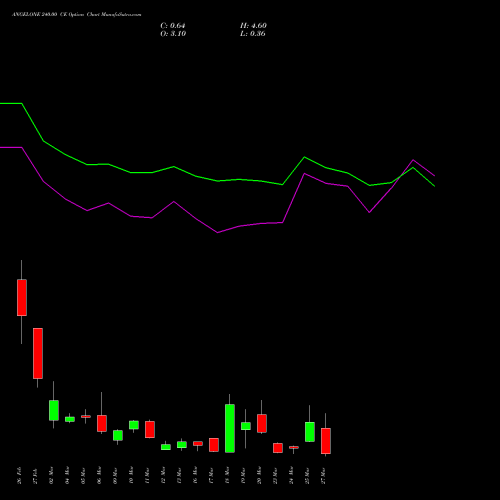Image resolution: width=500 pixels, height=500 pixels.
Task: Select the "05 Mar" date label
Action: 83,475
